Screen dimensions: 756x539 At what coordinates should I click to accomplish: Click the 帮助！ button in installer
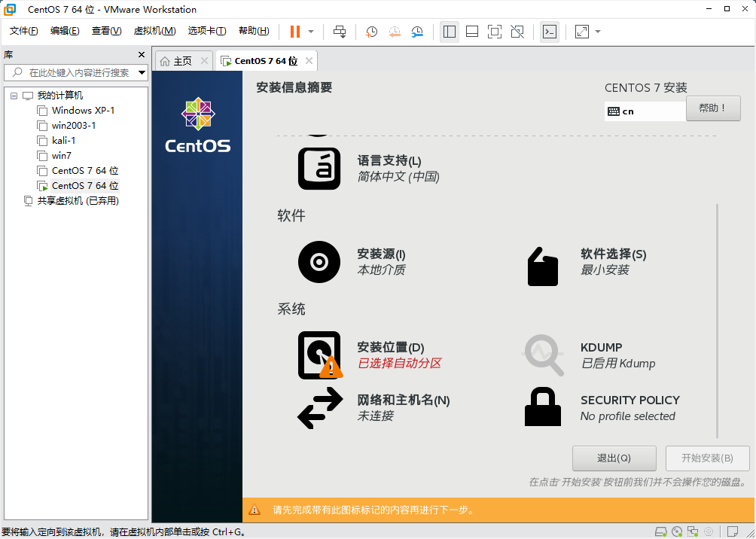[713, 108]
